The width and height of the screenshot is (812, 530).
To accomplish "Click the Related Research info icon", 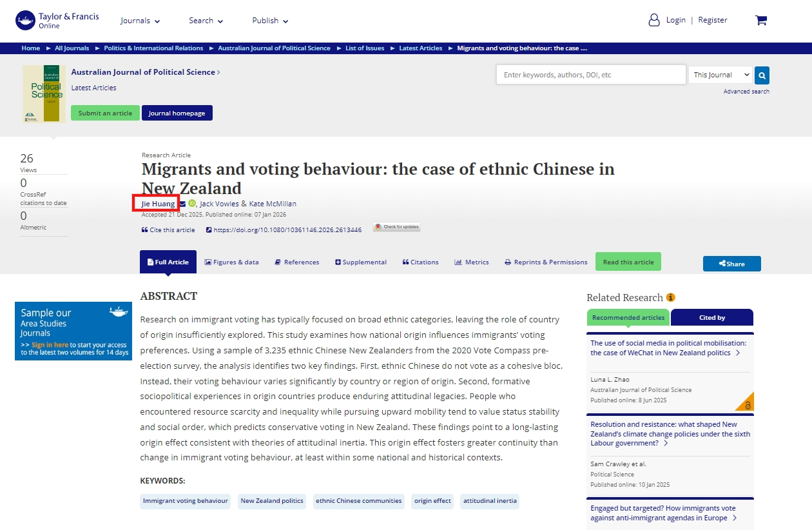I will (x=671, y=297).
